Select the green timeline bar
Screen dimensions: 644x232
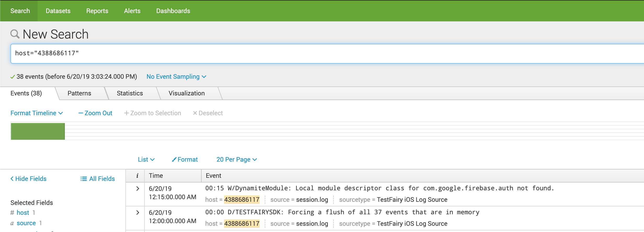pos(38,131)
